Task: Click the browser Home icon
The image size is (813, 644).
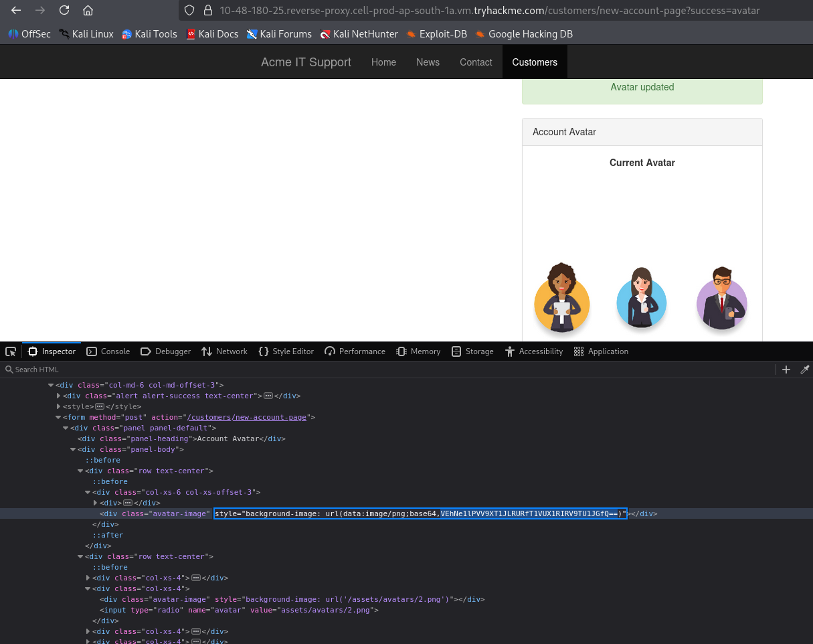Action: pos(88,10)
